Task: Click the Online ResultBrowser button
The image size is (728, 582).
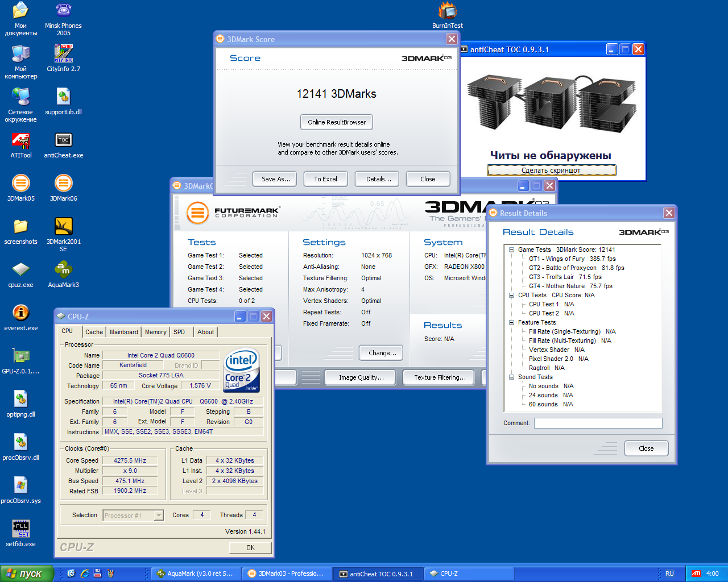Action: (337, 122)
